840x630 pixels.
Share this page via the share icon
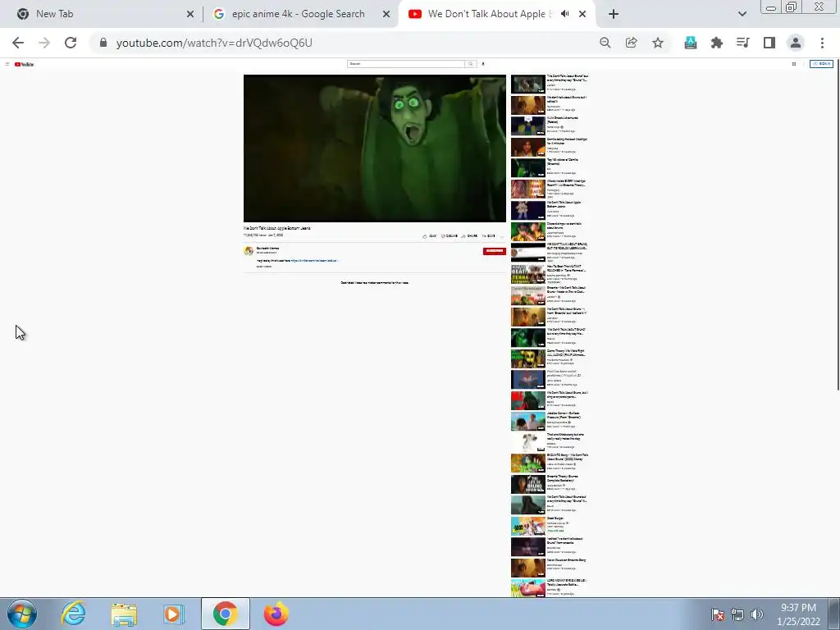point(631,43)
